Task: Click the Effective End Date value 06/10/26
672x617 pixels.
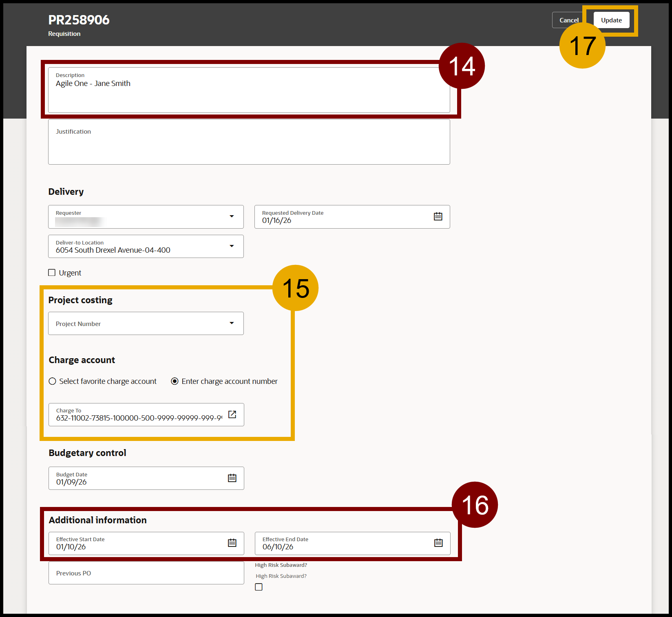Action: [x=278, y=547]
